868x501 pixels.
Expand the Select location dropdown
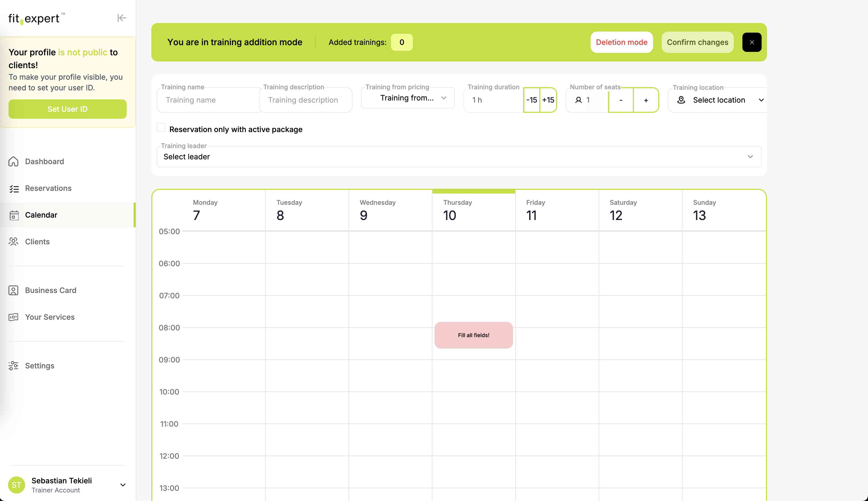click(719, 100)
